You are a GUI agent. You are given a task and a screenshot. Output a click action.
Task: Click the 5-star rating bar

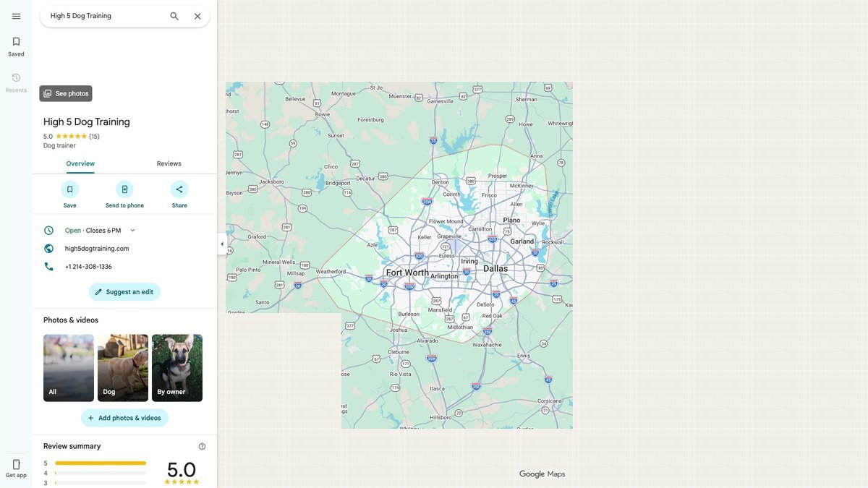point(101,463)
